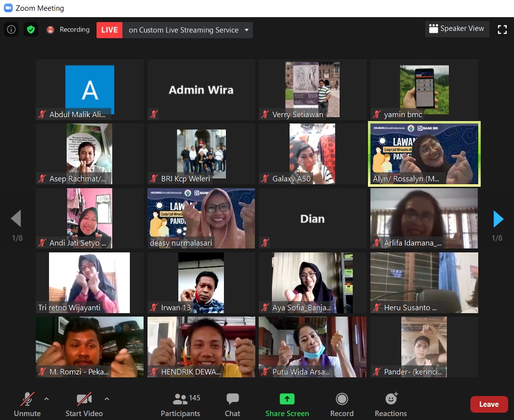Go to next page of participants
This screenshot has width=514, height=420.
[x=498, y=219]
